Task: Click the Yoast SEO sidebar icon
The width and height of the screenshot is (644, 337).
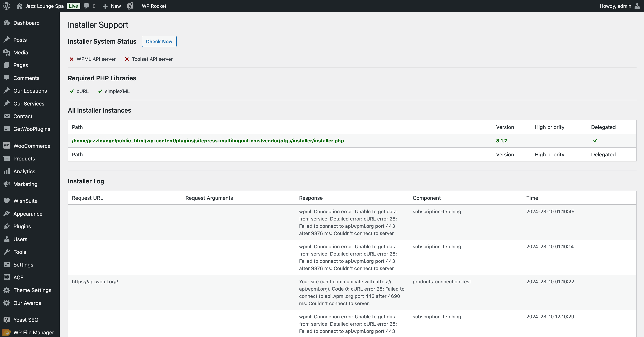Action: 7,319
